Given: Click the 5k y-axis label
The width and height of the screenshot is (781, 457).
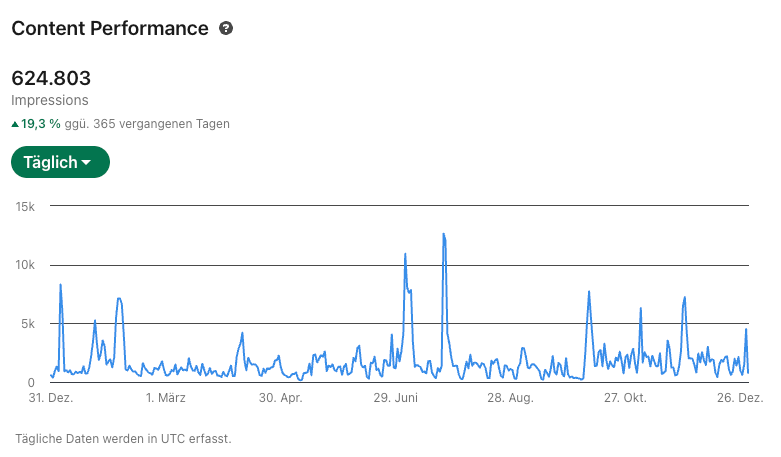Looking at the screenshot, I should tap(28, 324).
